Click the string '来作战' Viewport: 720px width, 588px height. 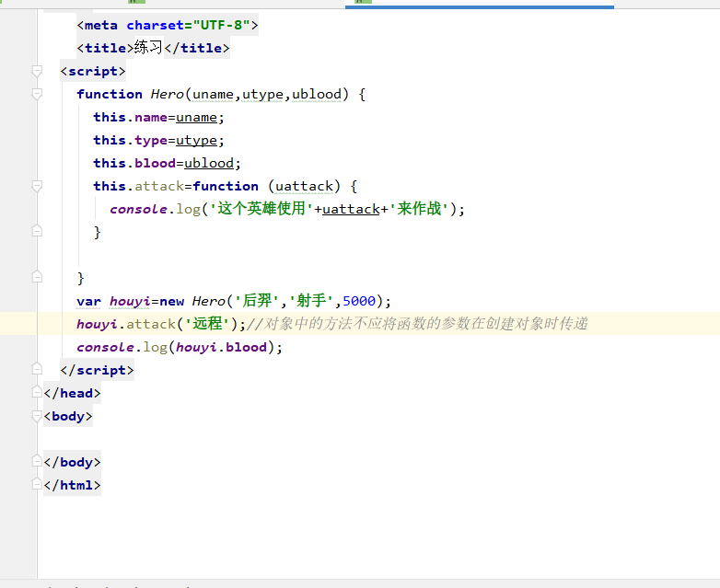[x=419, y=209]
